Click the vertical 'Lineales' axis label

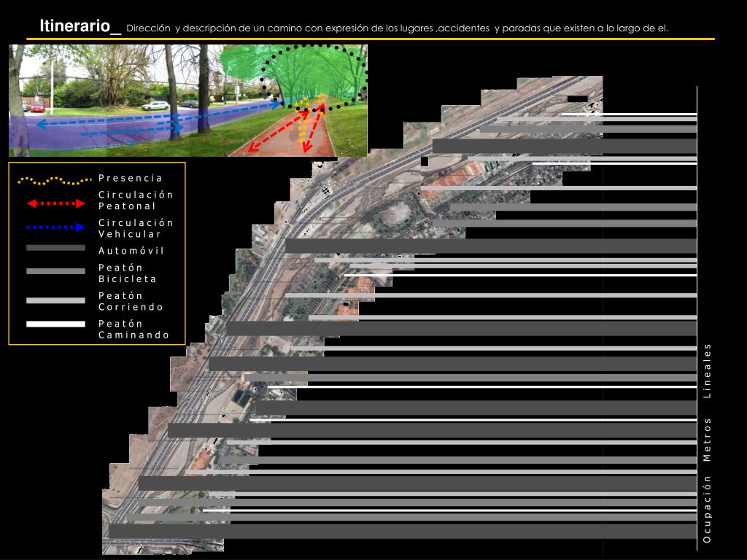point(707,370)
